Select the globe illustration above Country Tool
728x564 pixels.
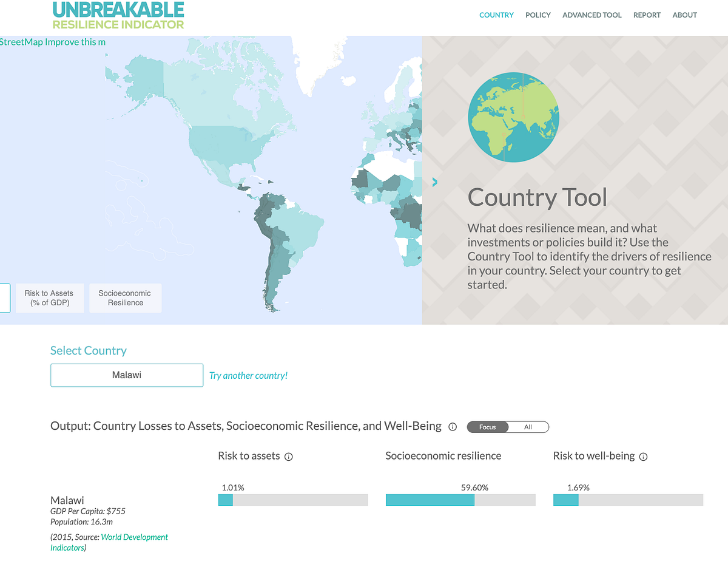pos(513,117)
